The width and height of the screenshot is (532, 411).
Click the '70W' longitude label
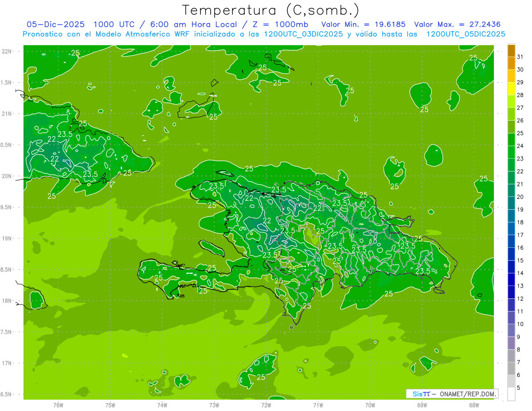(x=370, y=405)
